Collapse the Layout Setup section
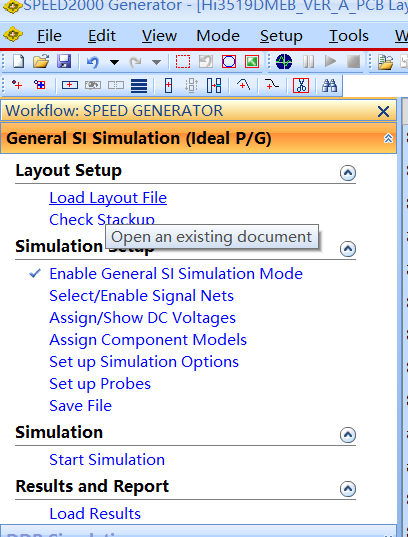Viewport: 408px width, 537px height. pos(348,173)
